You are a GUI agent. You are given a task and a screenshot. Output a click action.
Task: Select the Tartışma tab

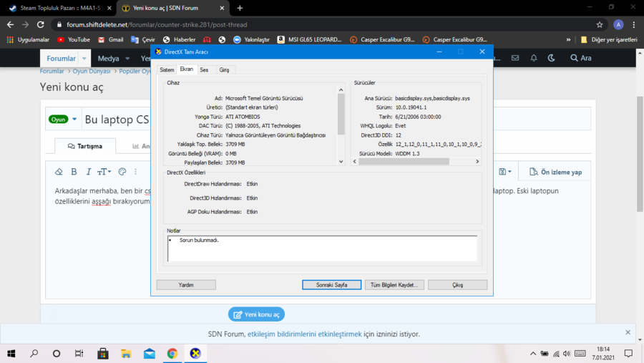85,146
